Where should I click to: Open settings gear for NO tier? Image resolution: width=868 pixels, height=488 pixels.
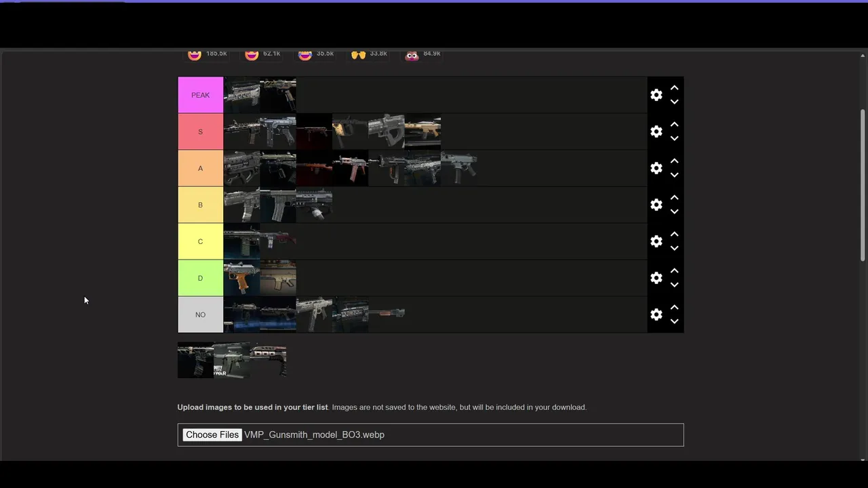(656, 314)
